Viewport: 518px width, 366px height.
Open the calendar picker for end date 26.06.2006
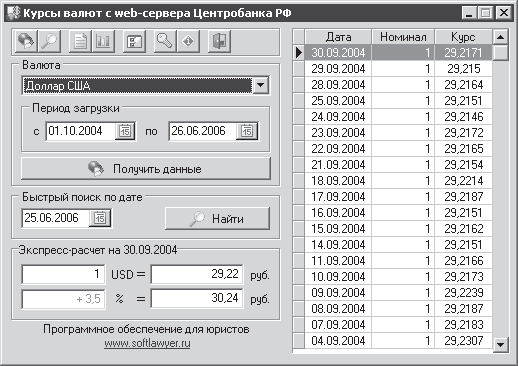pos(247,131)
